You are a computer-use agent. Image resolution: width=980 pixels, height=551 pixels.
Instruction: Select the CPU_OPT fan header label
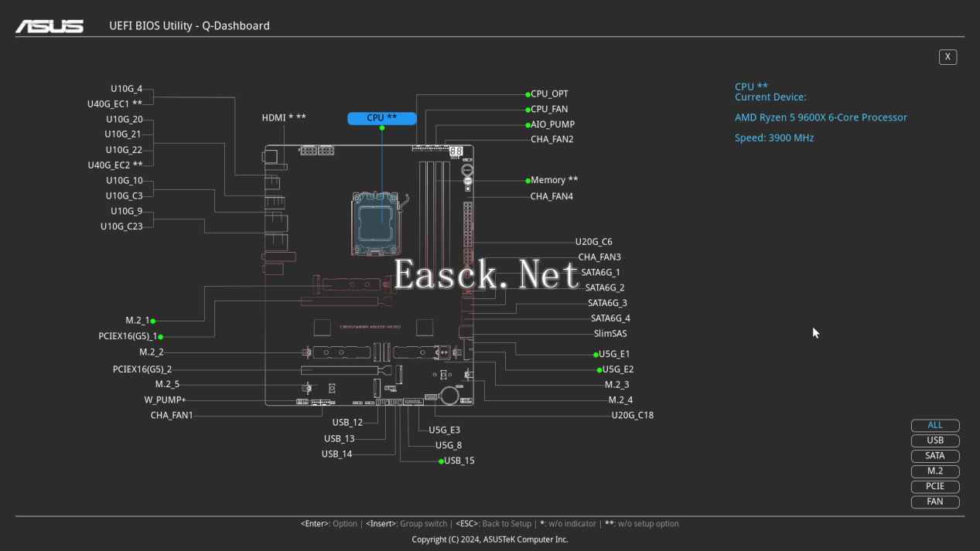tap(549, 94)
